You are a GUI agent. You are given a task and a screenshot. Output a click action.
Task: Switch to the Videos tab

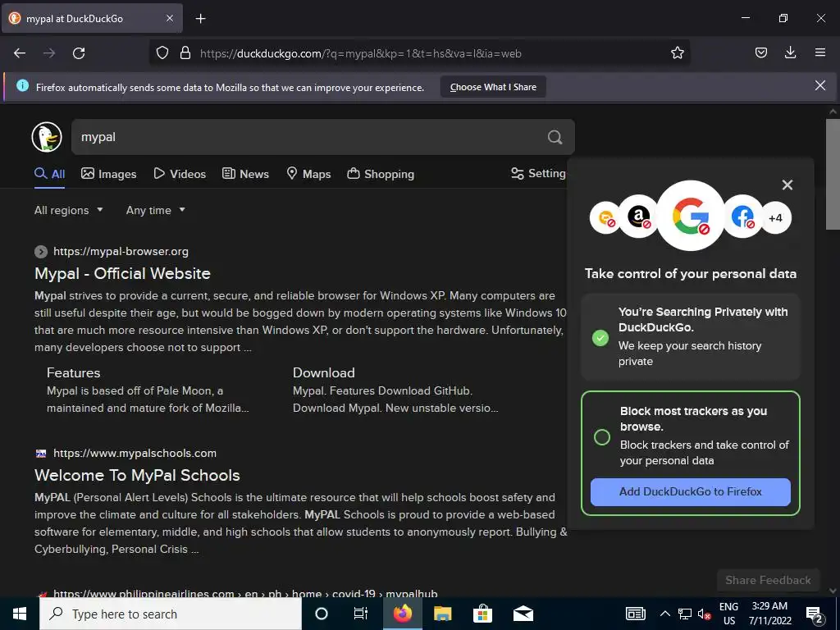coord(180,174)
